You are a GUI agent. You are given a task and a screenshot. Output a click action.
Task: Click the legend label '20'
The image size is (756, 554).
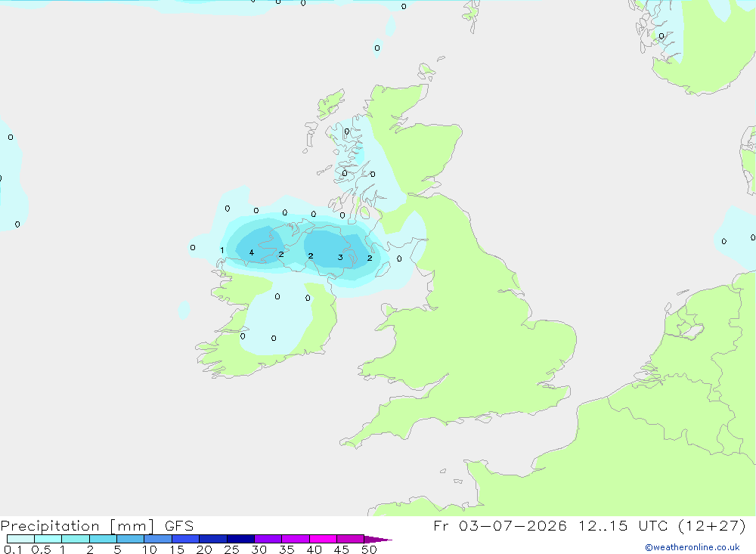(x=204, y=549)
